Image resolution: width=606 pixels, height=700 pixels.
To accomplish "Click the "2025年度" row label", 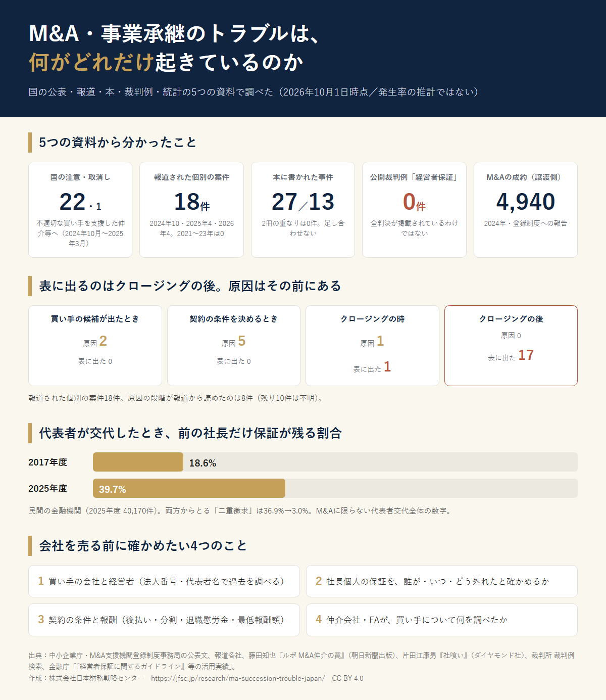I will (x=48, y=488).
